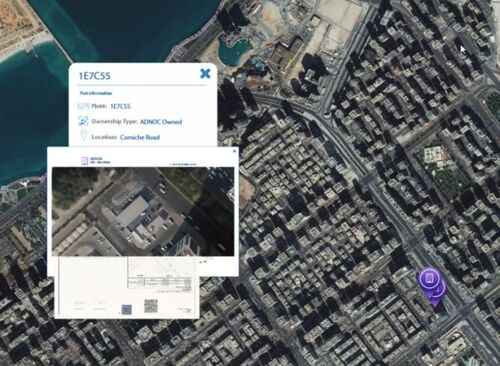Click the QR code on the document
Viewport: 500px width, 366px height.
[151, 306]
